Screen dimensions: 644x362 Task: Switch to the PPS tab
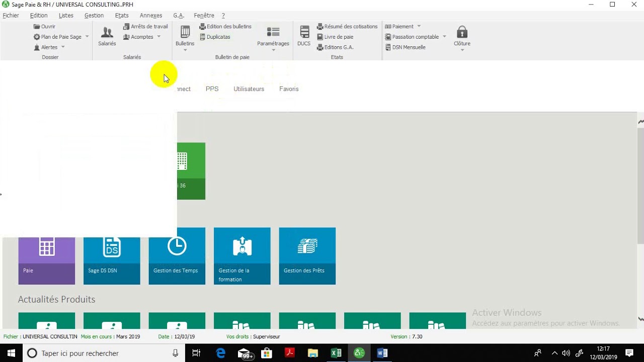pos(212,89)
